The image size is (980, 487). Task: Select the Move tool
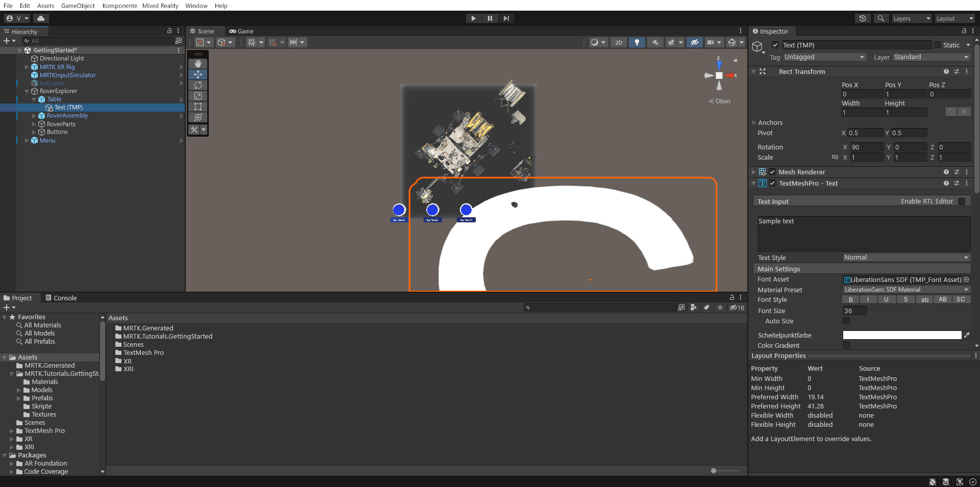[198, 74]
